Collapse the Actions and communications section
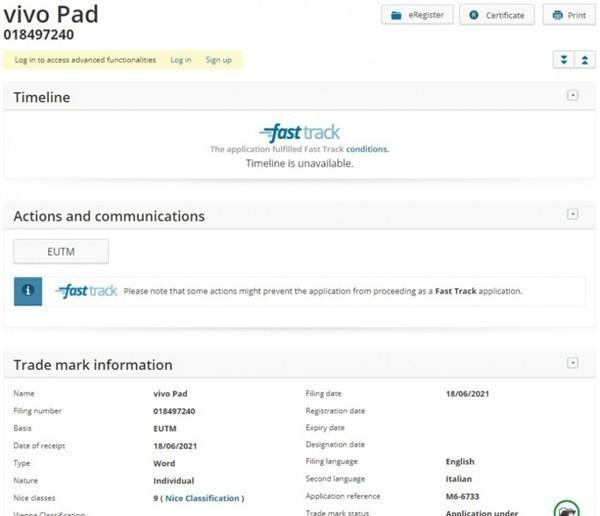This screenshot has height=516, width=600. point(572,214)
